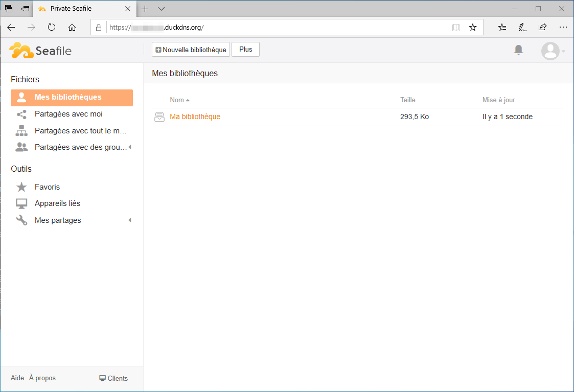This screenshot has height=392, width=574.
Task: Click the Ma bibliothèque library icon
Action: [x=159, y=117]
